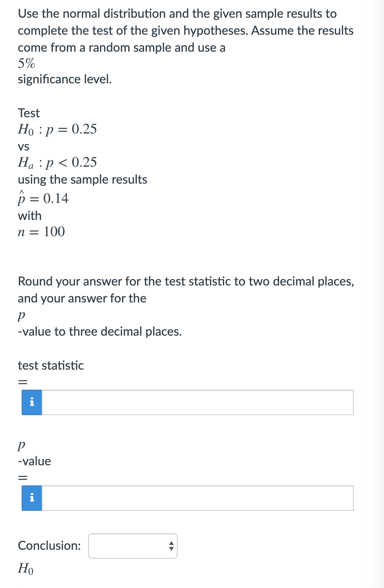Screen dimensions: 384x588
Task: Click the p-hat = 0.14 sample result text
Action: 42,198
